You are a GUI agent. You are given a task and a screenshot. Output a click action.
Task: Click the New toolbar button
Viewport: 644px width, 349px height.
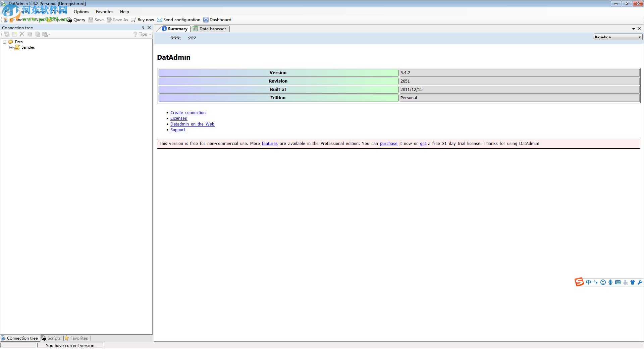click(x=36, y=20)
